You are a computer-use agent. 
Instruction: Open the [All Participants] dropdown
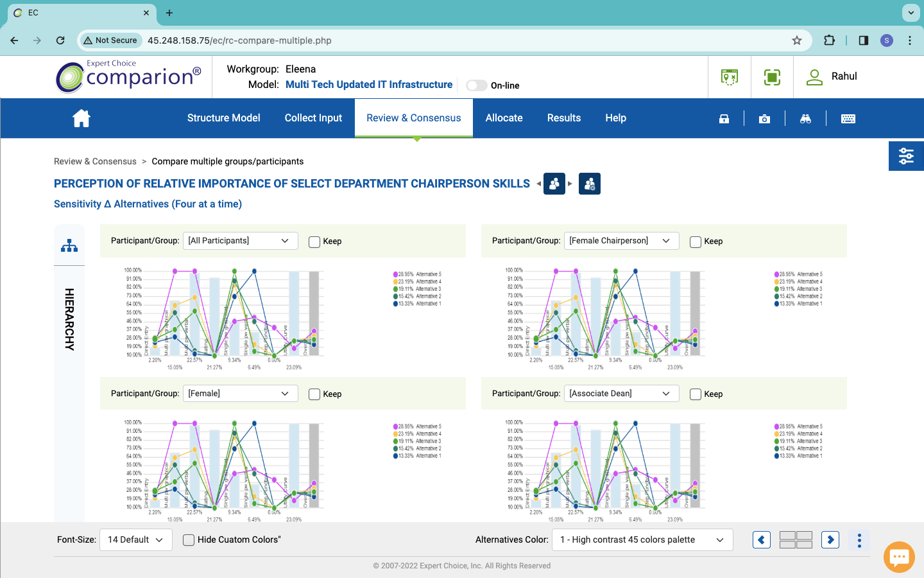click(x=241, y=241)
